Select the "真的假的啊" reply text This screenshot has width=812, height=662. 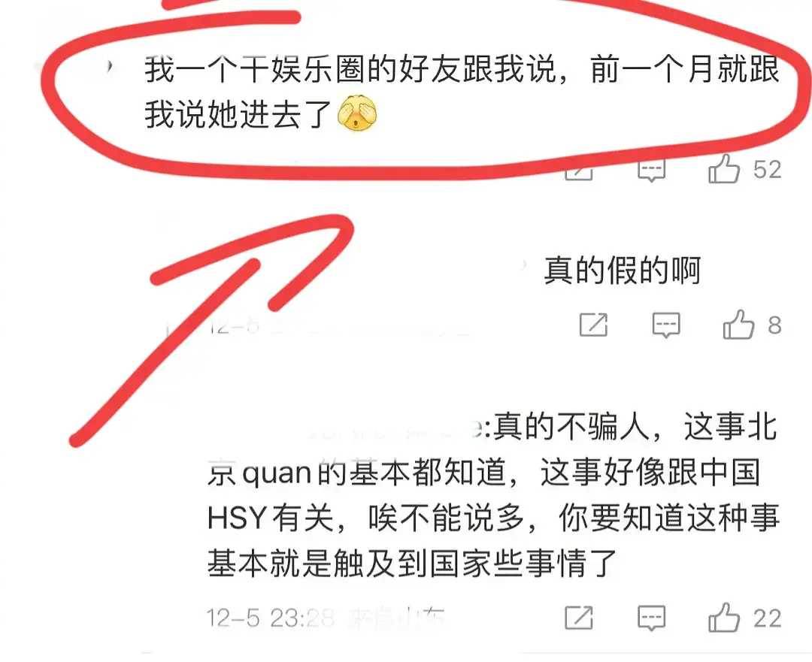(x=622, y=271)
